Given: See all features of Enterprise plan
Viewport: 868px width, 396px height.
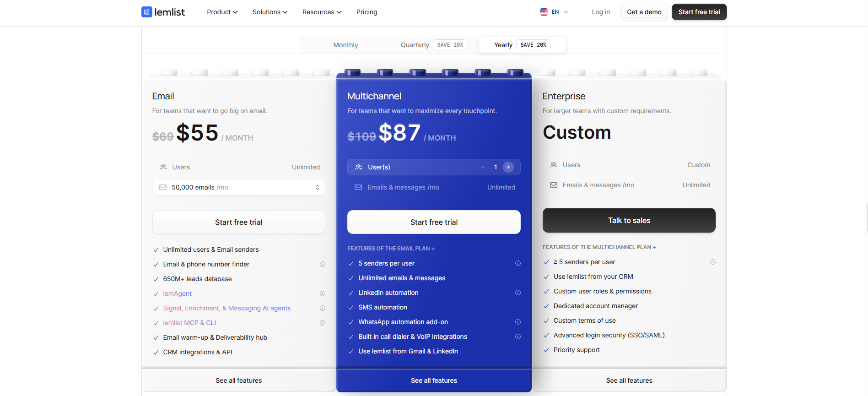Looking at the screenshot, I should click(x=629, y=380).
